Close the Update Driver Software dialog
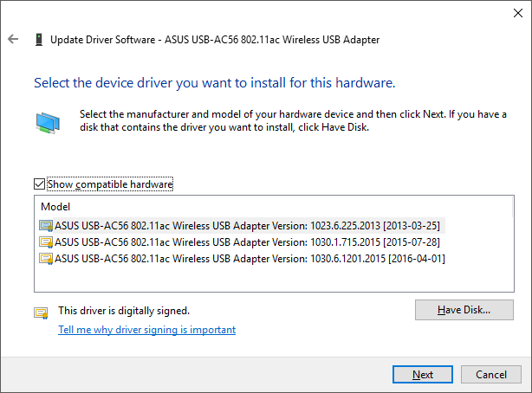Screen dimensions: 532x393 [x=518, y=13]
